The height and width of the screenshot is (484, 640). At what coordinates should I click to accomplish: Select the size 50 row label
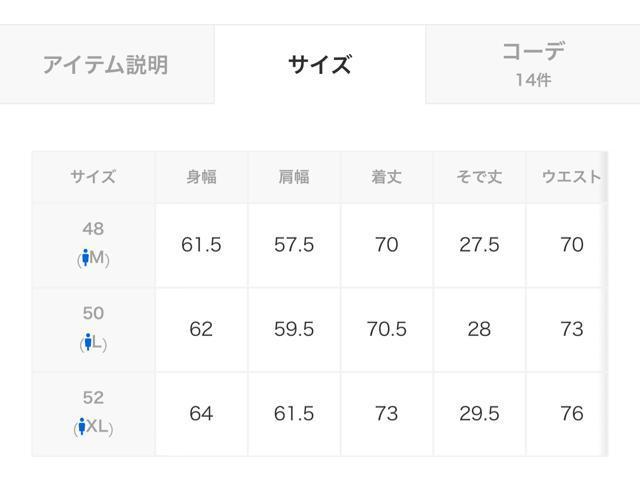[x=93, y=313]
